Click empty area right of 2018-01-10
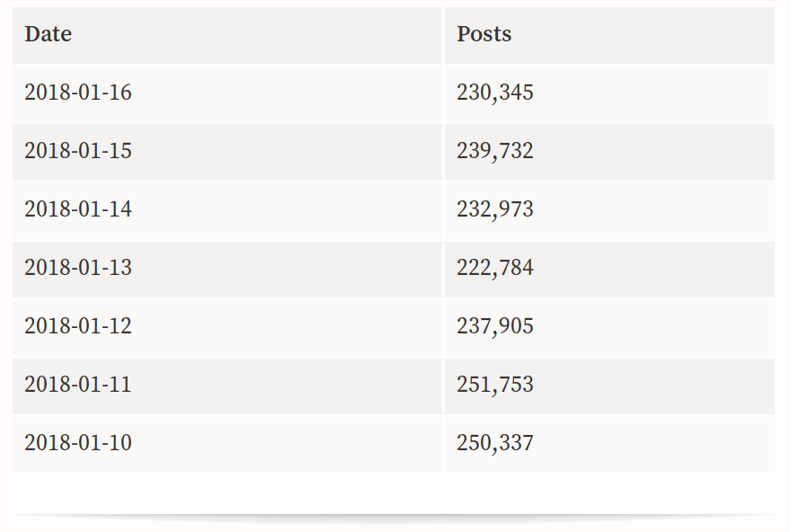Screen dimensions: 790x532 click(x=288, y=444)
